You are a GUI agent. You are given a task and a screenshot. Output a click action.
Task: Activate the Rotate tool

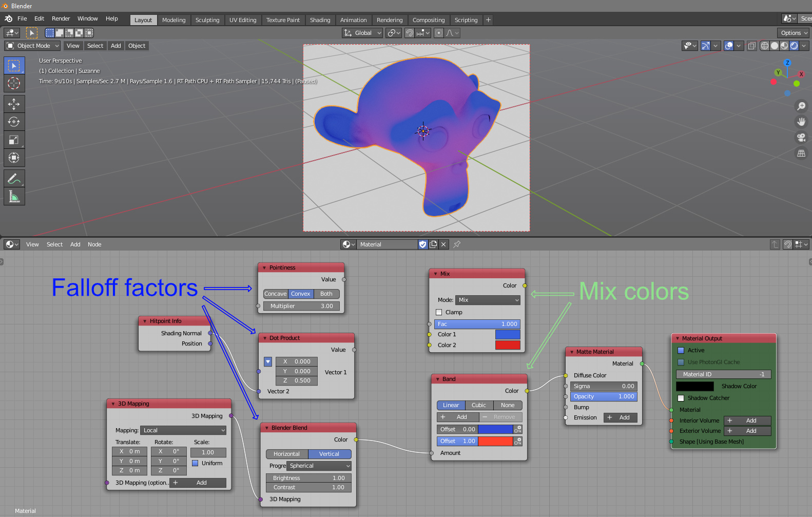[x=14, y=122]
